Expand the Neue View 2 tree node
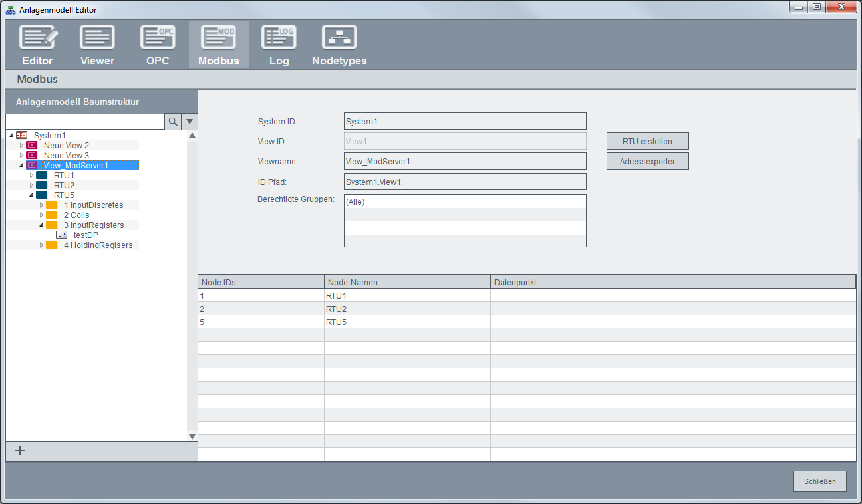The image size is (862, 504). pos(21,145)
